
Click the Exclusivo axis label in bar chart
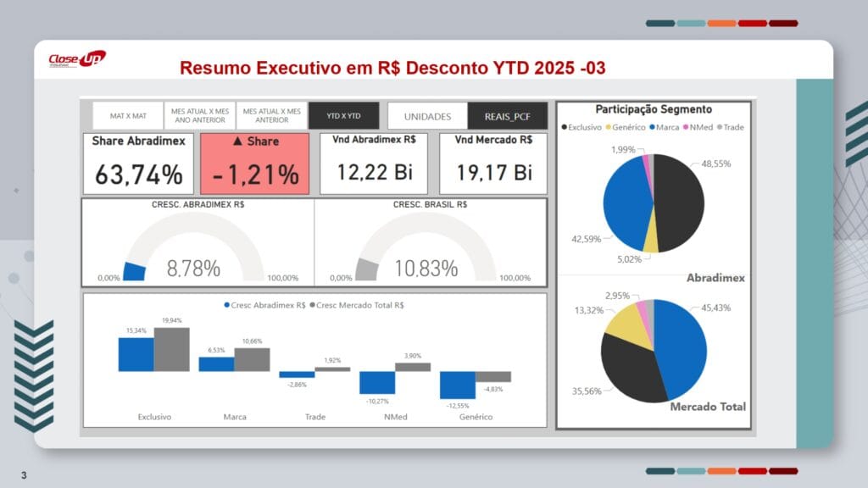(x=154, y=417)
